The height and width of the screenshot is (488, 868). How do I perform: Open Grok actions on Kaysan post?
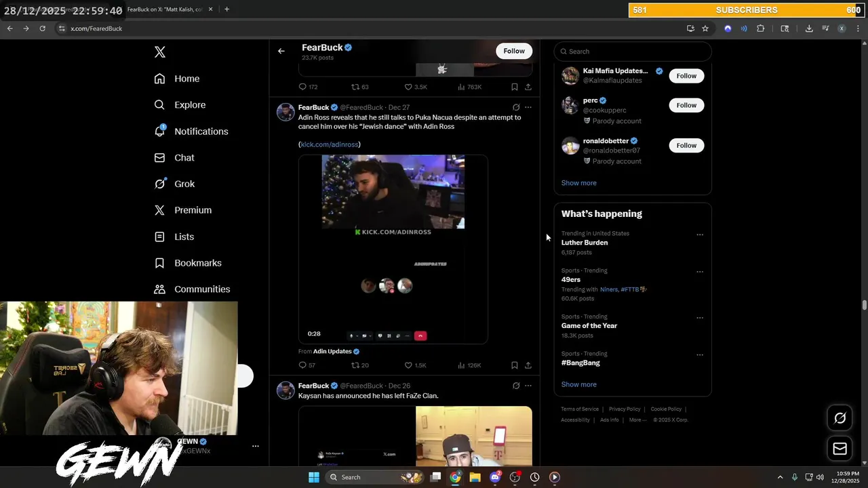[x=516, y=386]
